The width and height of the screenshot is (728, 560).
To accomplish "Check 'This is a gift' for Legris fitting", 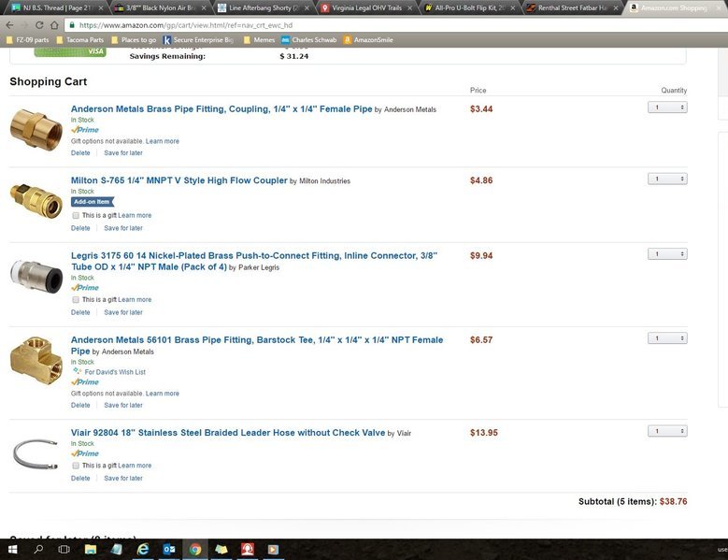I will pyautogui.click(x=76, y=300).
